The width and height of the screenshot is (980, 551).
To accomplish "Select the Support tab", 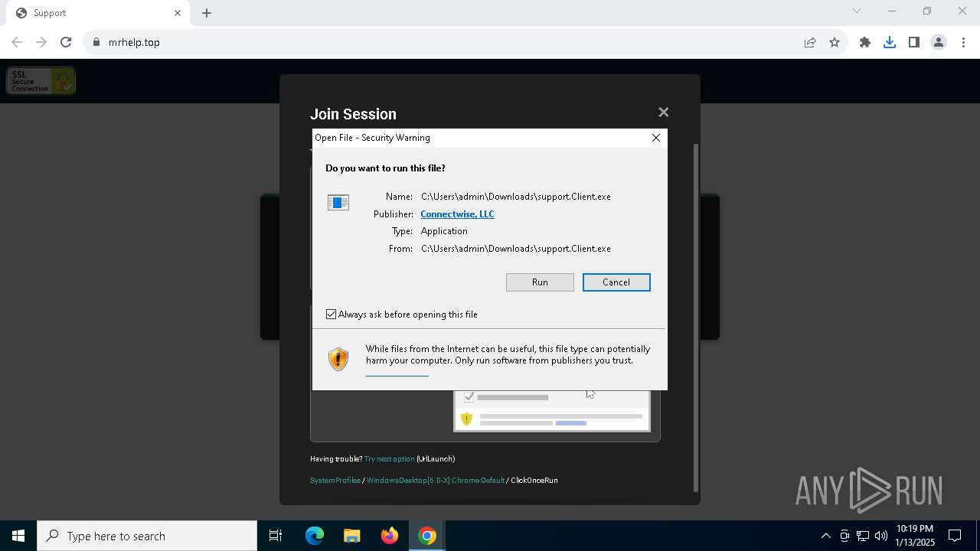I will [x=100, y=13].
